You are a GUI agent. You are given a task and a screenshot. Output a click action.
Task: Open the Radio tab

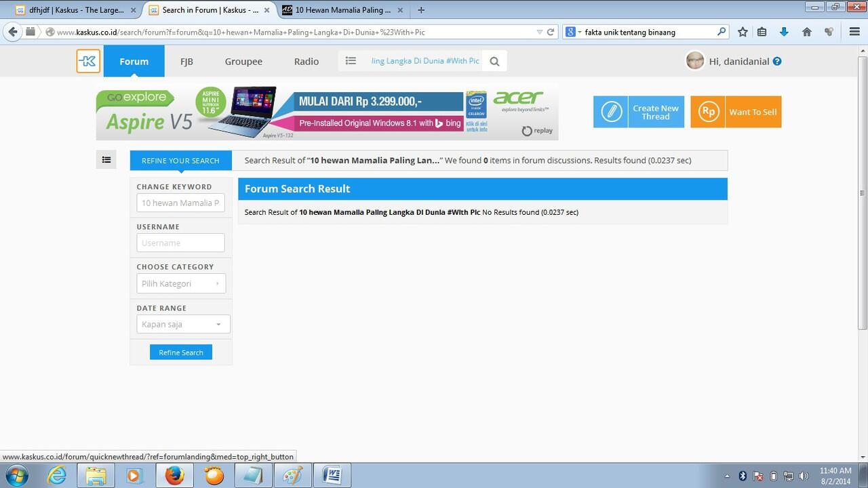307,61
